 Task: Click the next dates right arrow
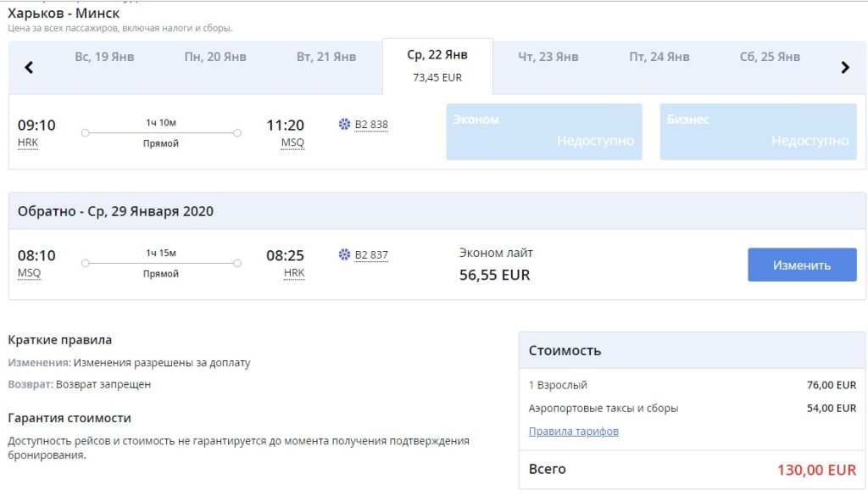(844, 68)
